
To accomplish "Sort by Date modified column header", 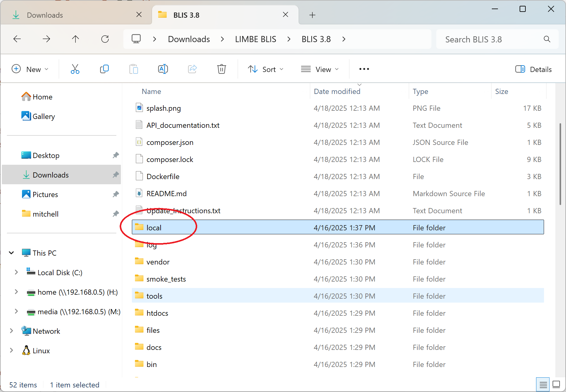I will [x=337, y=92].
